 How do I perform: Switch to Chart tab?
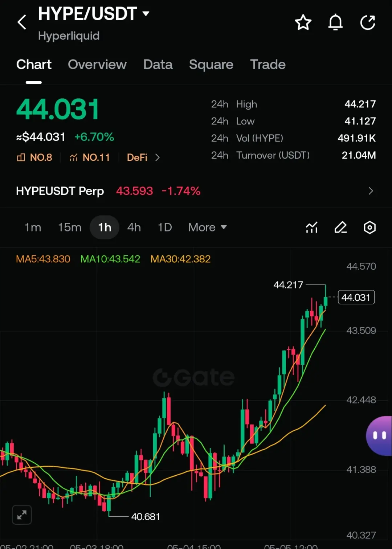(x=34, y=65)
